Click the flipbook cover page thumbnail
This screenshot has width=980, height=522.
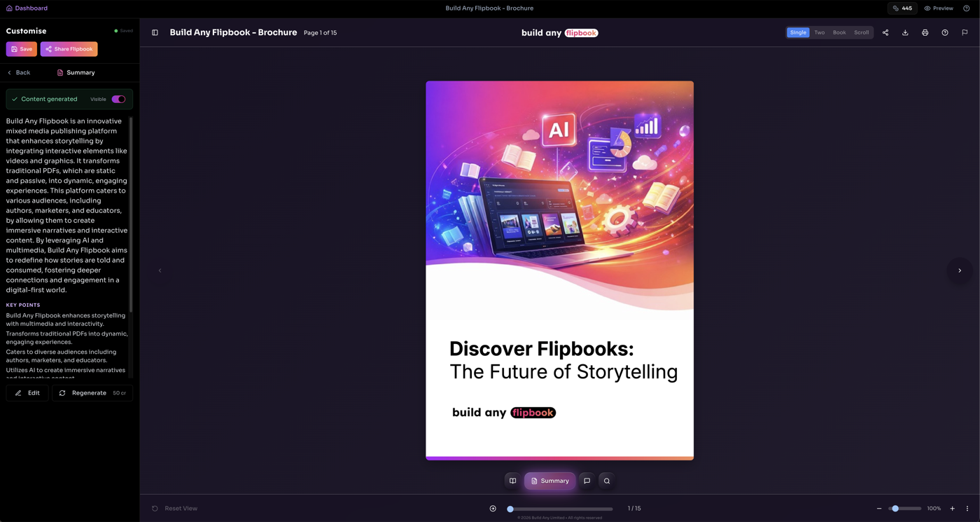(x=560, y=270)
